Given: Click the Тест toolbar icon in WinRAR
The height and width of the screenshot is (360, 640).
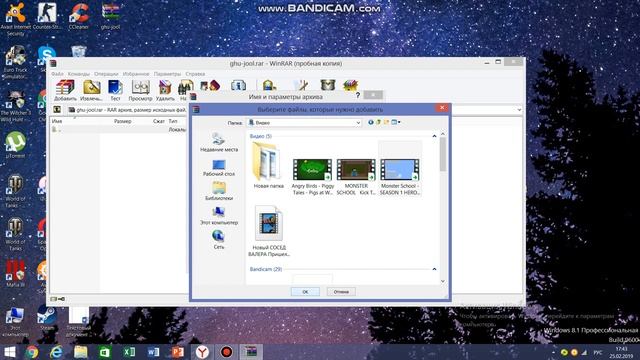Looking at the screenshot, I should 116,90.
